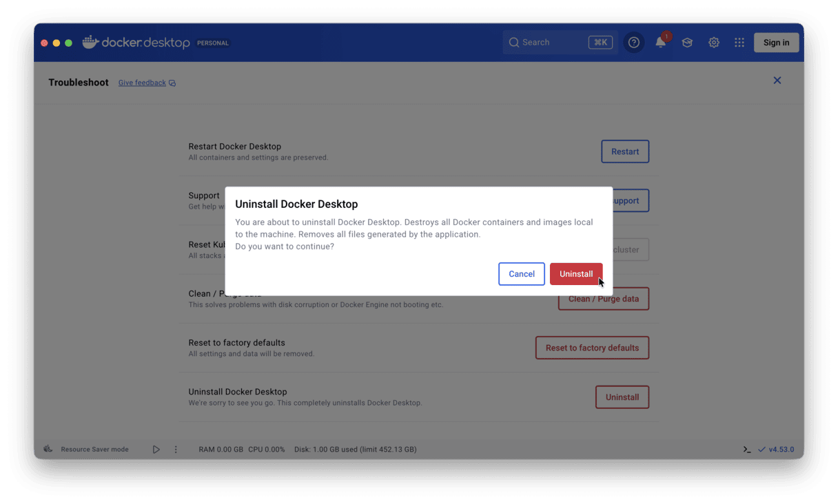Click the v4.53.0 version label

[781, 449]
